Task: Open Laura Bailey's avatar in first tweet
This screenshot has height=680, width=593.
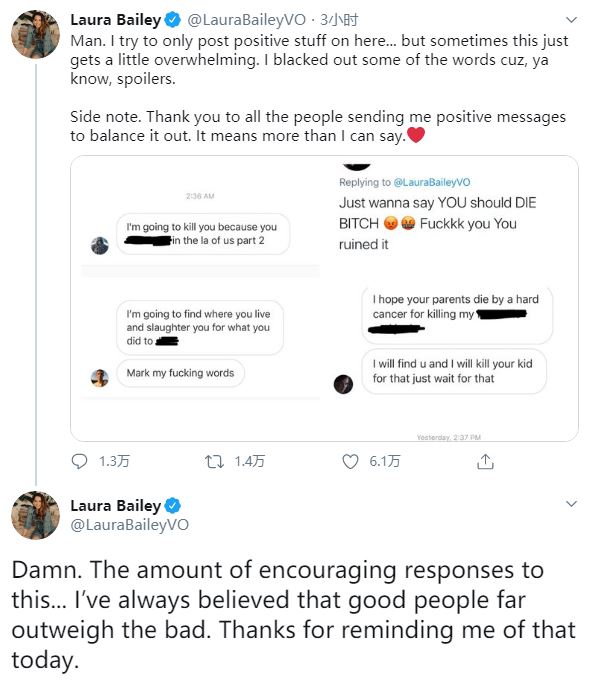Action: tap(35, 34)
